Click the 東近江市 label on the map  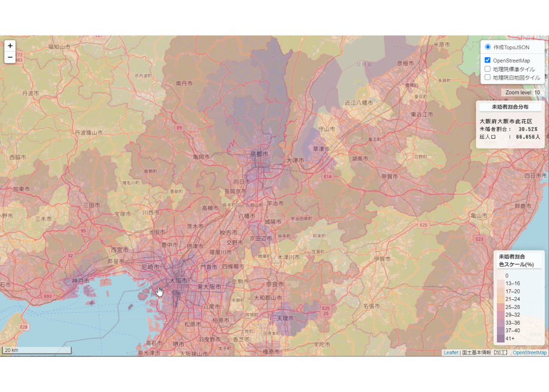[x=422, y=115]
